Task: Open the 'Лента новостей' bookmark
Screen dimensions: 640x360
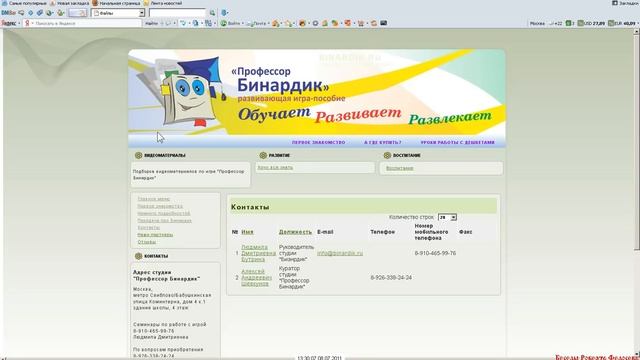Action: (x=163, y=3)
